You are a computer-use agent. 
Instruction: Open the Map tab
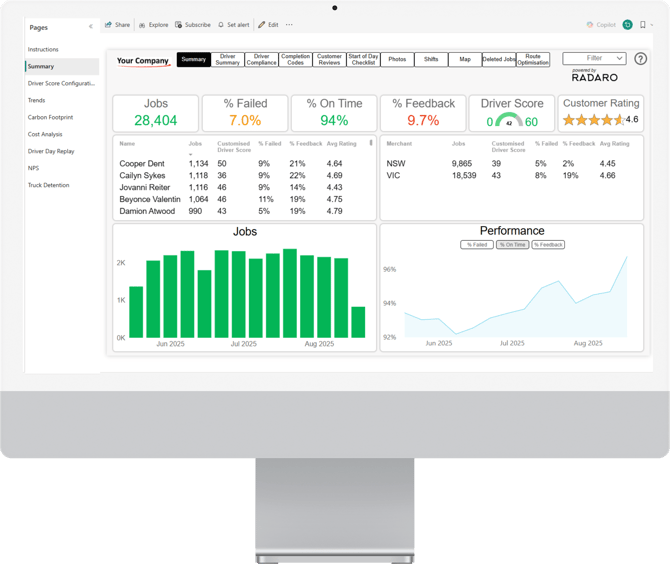[465, 59]
